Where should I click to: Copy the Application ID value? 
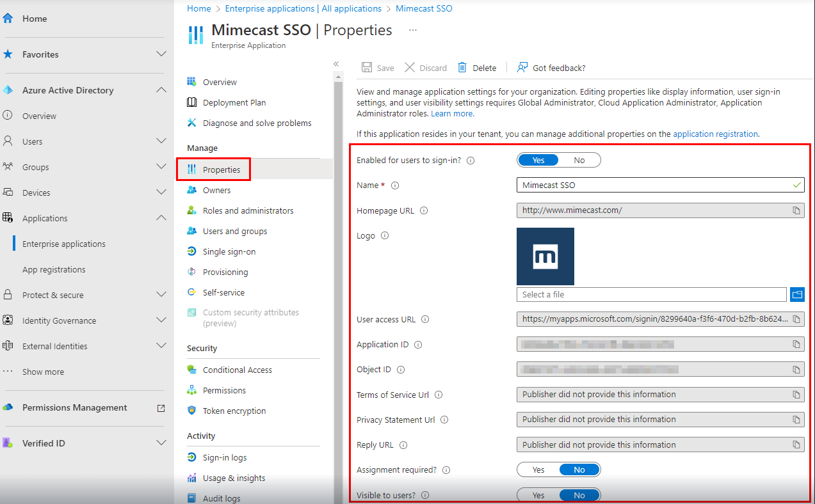click(796, 344)
